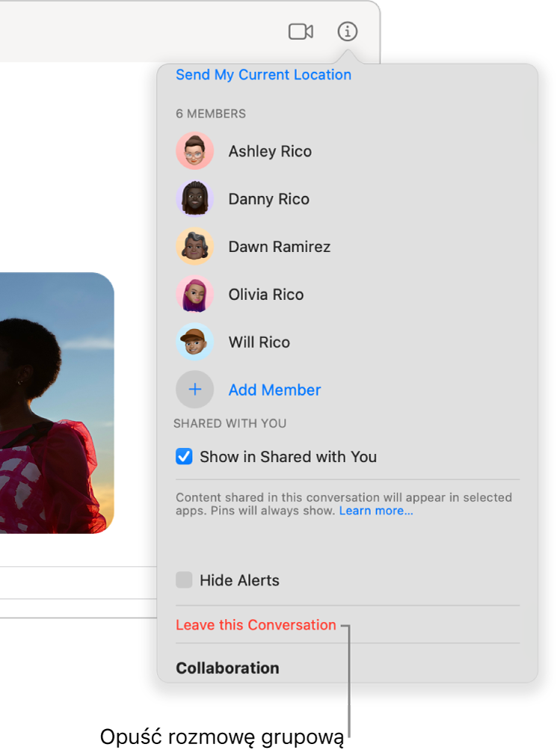Click the conversation info icon
Image resolution: width=557 pixels, height=756 pixels.
coord(348,31)
